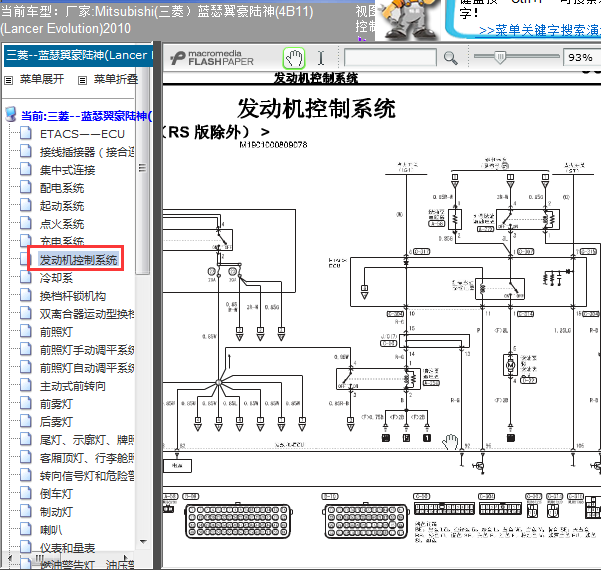This screenshot has width=601, height=570.
Task: Open 制动灯 diagram
Action: click(x=56, y=512)
